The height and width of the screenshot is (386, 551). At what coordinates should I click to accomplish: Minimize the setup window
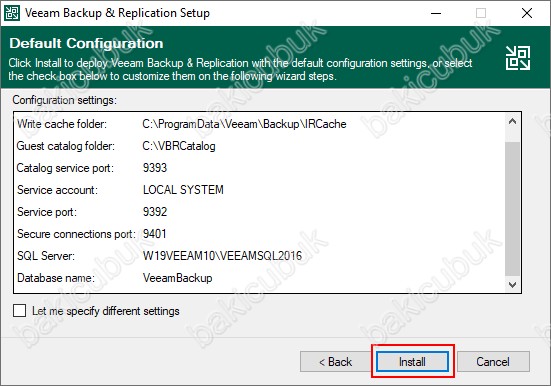tap(436, 13)
